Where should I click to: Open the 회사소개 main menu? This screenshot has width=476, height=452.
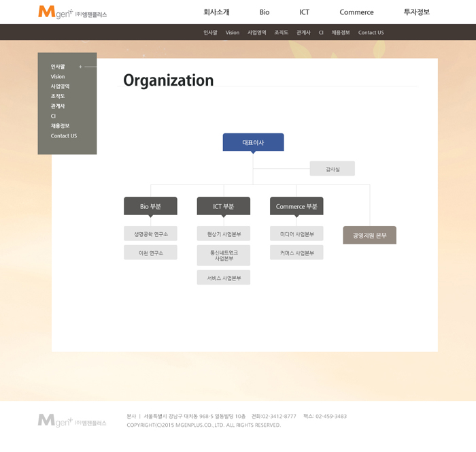pyautogui.click(x=216, y=12)
